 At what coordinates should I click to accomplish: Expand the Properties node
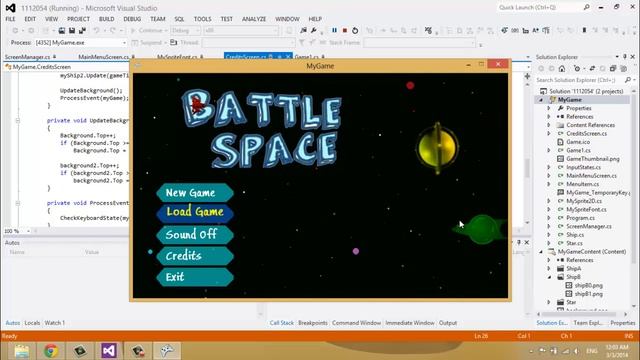(549, 108)
